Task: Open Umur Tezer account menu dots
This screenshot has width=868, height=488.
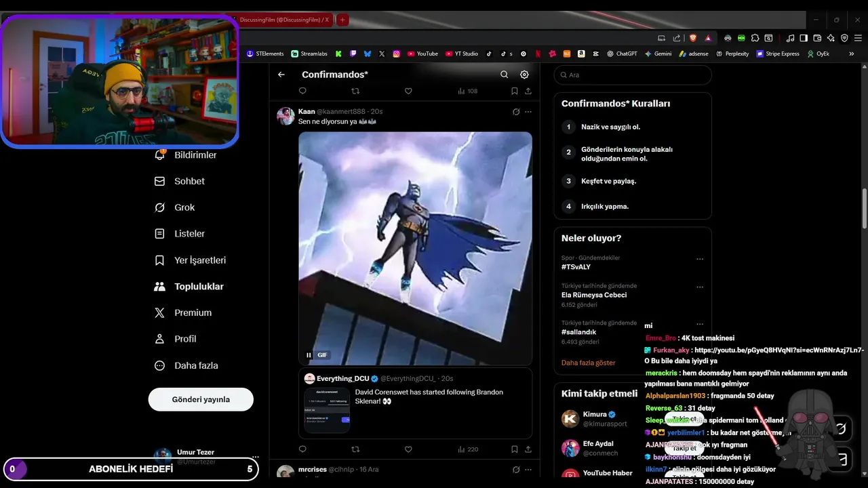Action: point(256,457)
